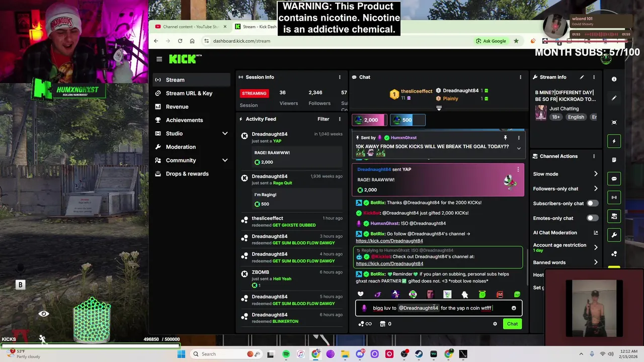Open Dreadnaught84 channel link from BotRix
Screen dimensions: 644x362
pyautogui.click(x=389, y=241)
